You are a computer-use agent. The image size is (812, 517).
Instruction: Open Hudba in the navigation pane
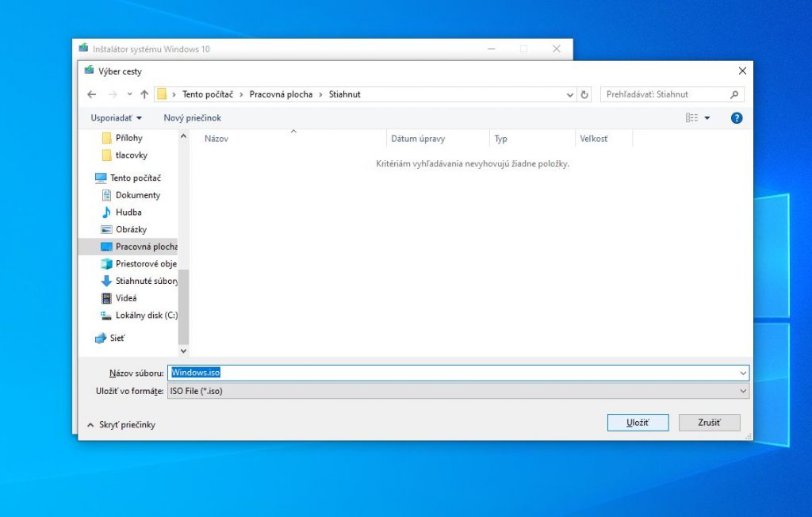coord(128,212)
